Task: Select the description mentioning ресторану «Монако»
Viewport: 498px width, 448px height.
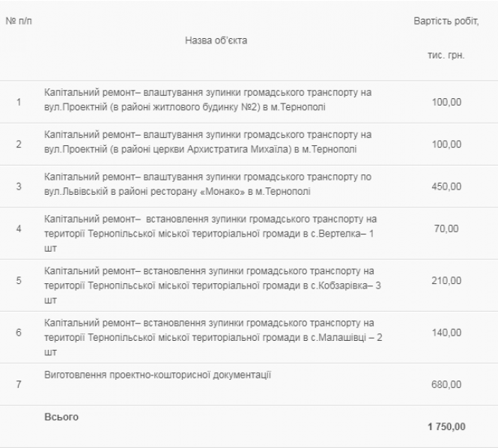Action: (x=207, y=184)
